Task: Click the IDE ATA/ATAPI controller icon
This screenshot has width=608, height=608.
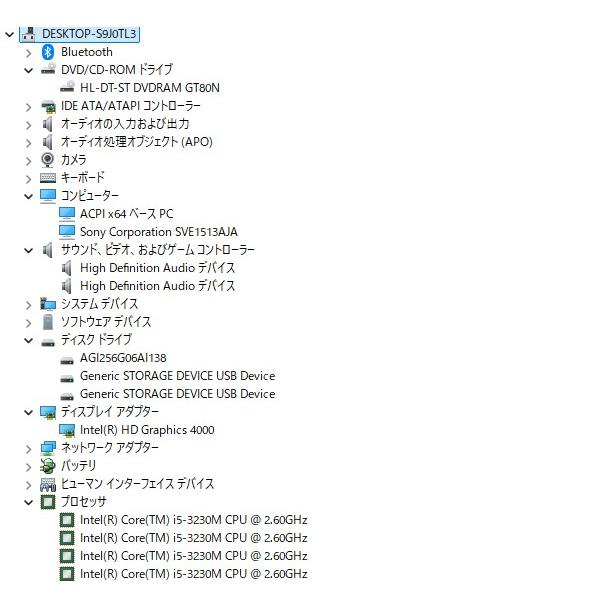Action: (48, 106)
